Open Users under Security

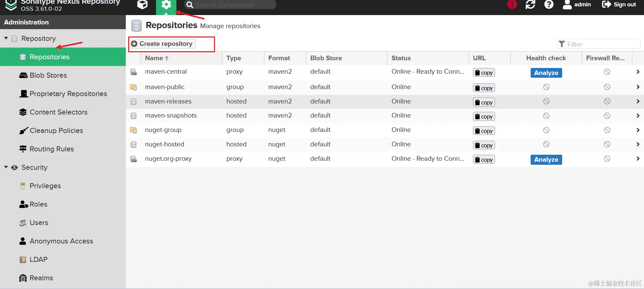(x=63, y=223)
